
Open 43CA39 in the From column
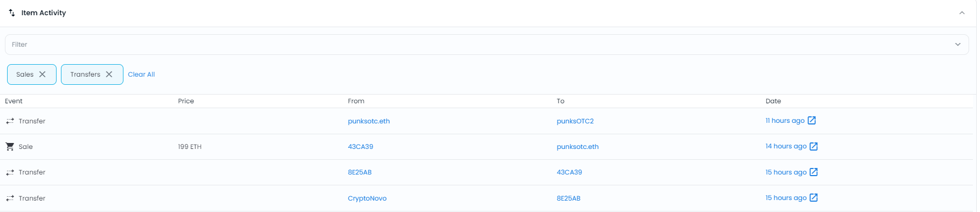pos(361,147)
